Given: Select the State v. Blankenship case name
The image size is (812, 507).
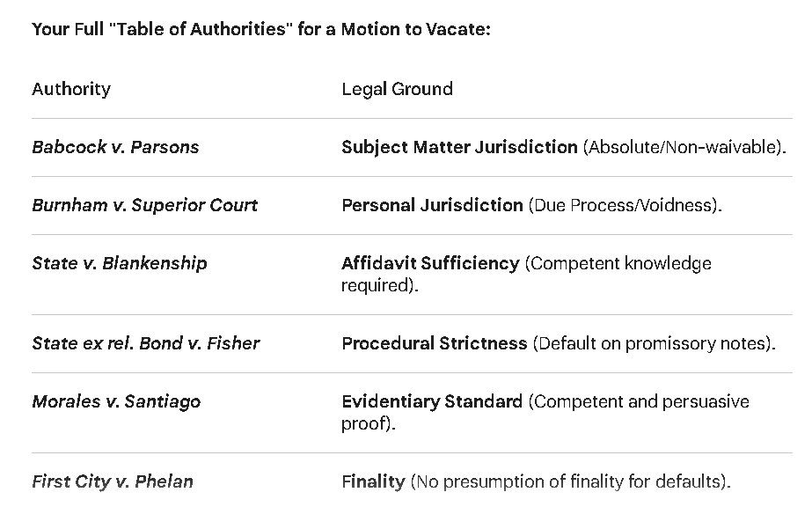Looking at the screenshot, I should [x=120, y=263].
